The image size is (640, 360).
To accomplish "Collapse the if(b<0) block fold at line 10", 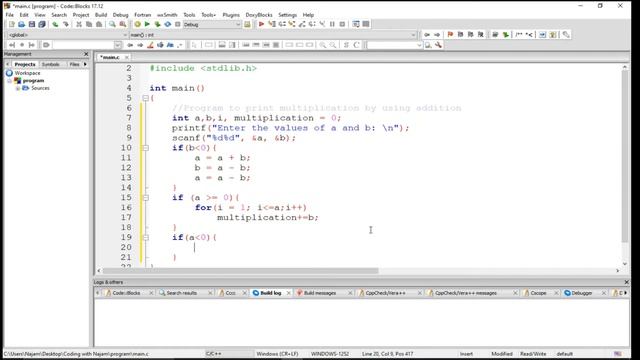I will click(x=145, y=148).
